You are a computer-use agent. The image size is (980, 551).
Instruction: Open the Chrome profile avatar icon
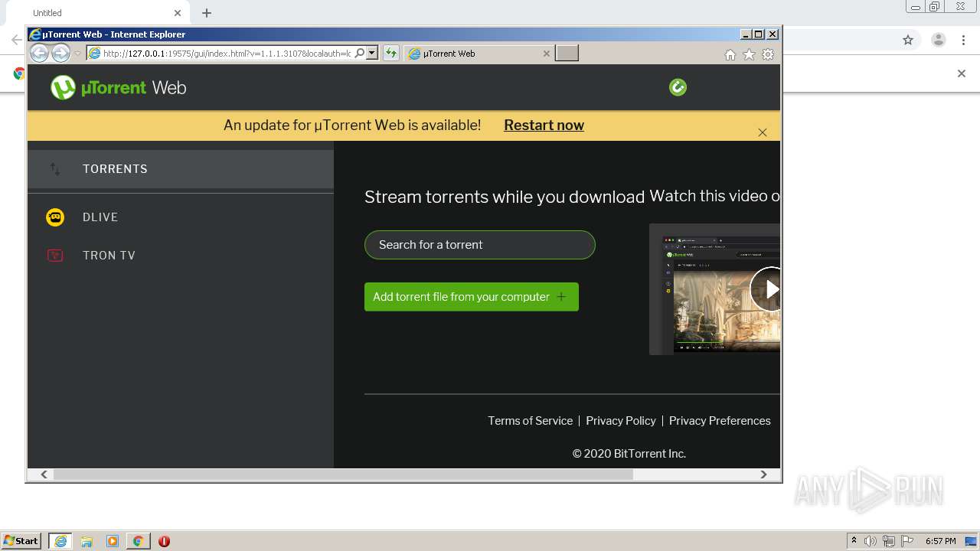939,40
